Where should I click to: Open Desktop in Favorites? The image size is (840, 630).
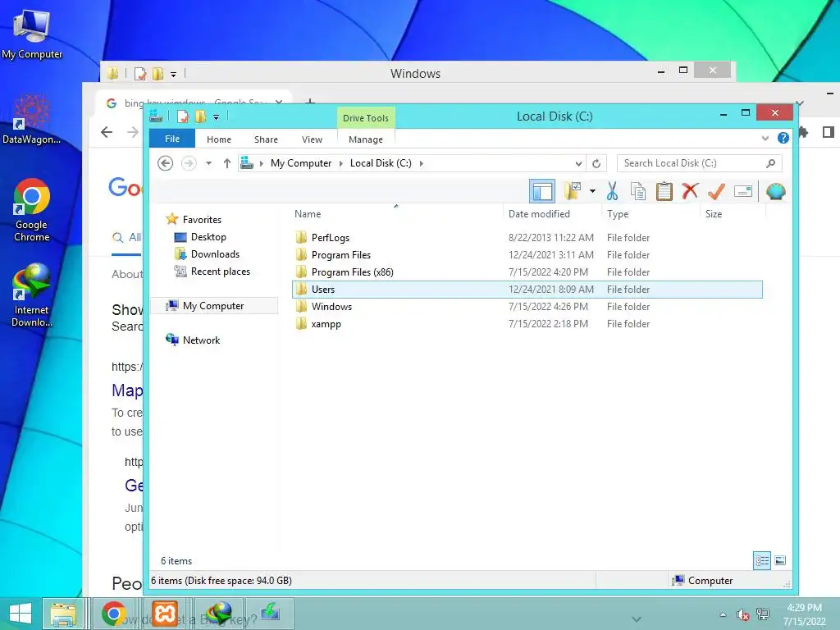208,237
